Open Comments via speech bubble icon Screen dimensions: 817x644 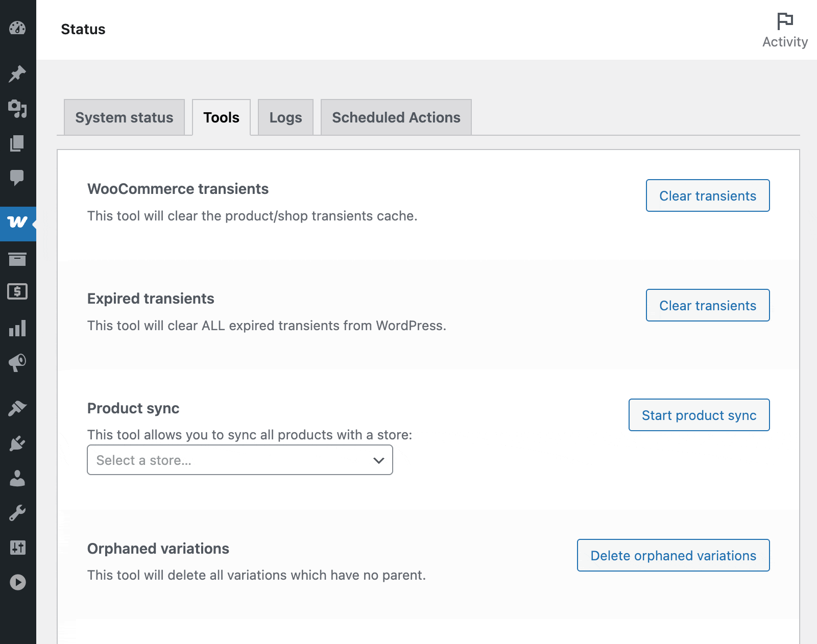click(x=18, y=178)
